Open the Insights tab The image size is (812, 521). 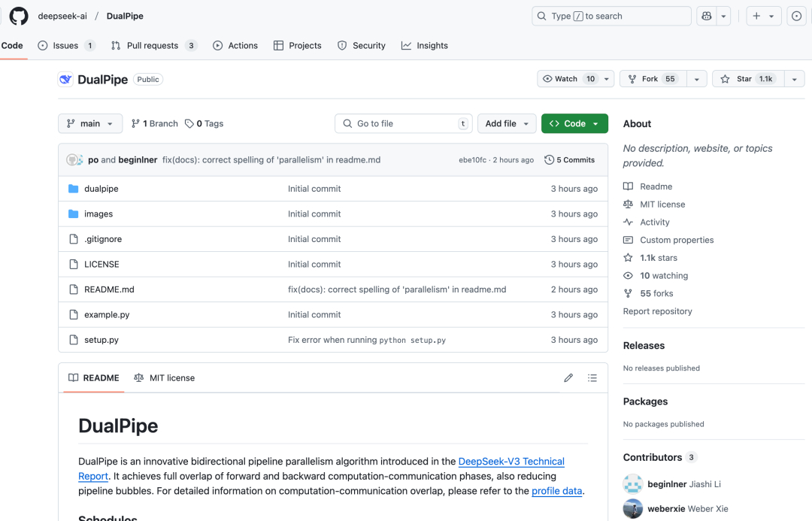425,46
